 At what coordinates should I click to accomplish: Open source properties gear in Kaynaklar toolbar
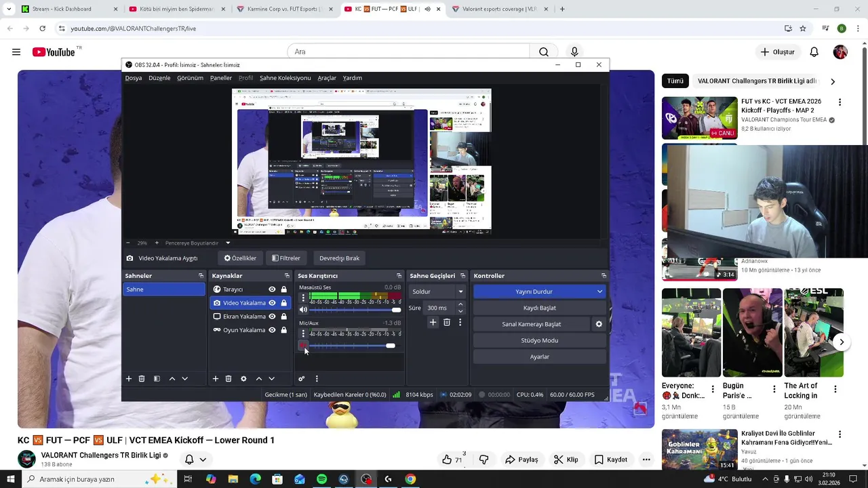(x=243, y=379)
